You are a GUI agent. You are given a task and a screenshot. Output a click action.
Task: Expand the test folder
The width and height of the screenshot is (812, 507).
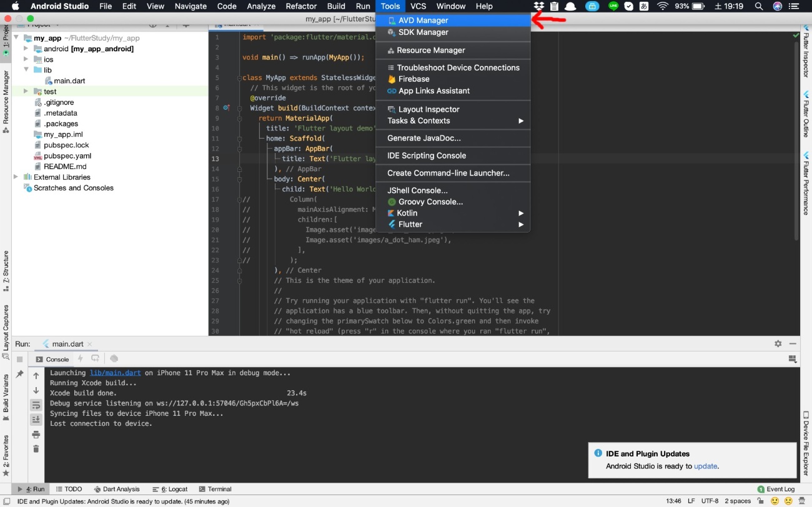coord(26,91)
